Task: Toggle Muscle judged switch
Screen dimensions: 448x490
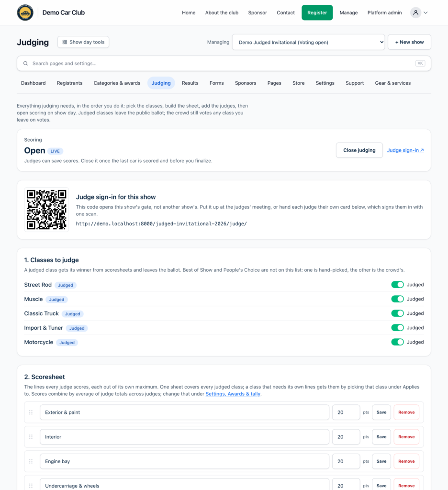Action: pyautogui.click(x=397, y=299)
